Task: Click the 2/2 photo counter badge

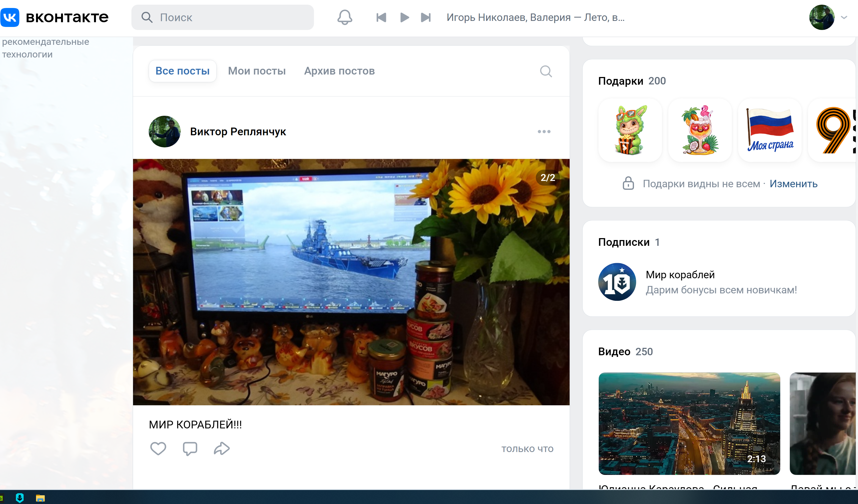Action: coord(548,177)
